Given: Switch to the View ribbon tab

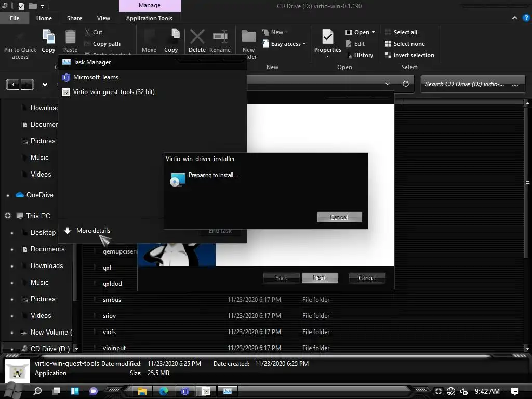Looking at the screenshot, I should [103, 18].
